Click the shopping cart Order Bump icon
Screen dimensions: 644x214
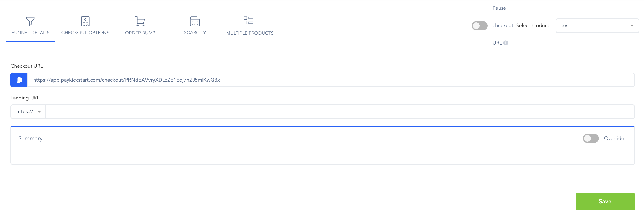140,21
